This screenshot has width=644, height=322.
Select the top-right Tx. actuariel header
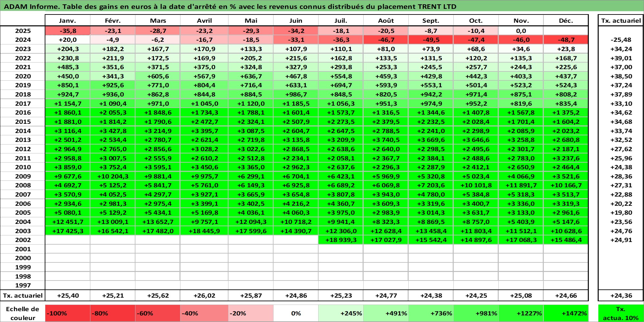[x=621, y=20]
